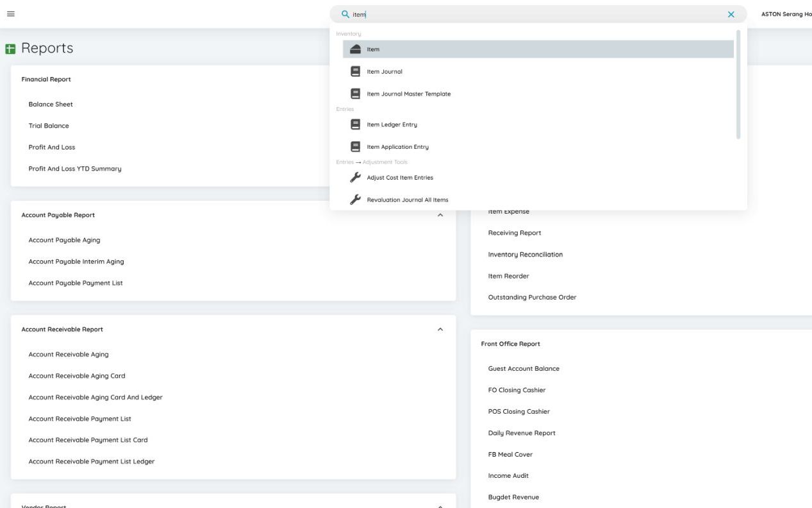
Task: Click the Item inventory icon
Action: pyautogui.click(x=355, y=49)
